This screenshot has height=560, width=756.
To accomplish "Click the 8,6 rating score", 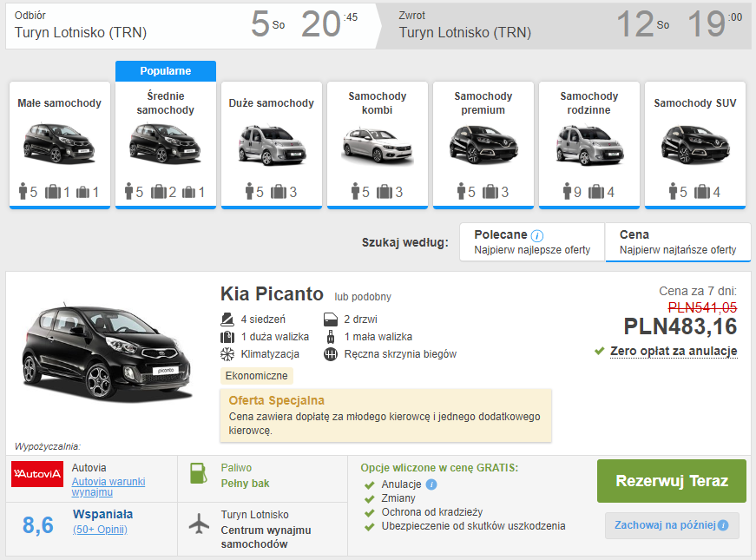I will pyautogui.click(x=38, y=525).
